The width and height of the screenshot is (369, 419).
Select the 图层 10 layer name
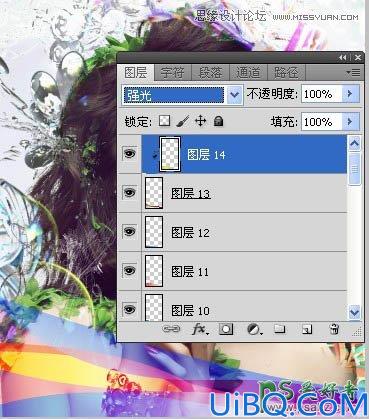tap(190, 310)
